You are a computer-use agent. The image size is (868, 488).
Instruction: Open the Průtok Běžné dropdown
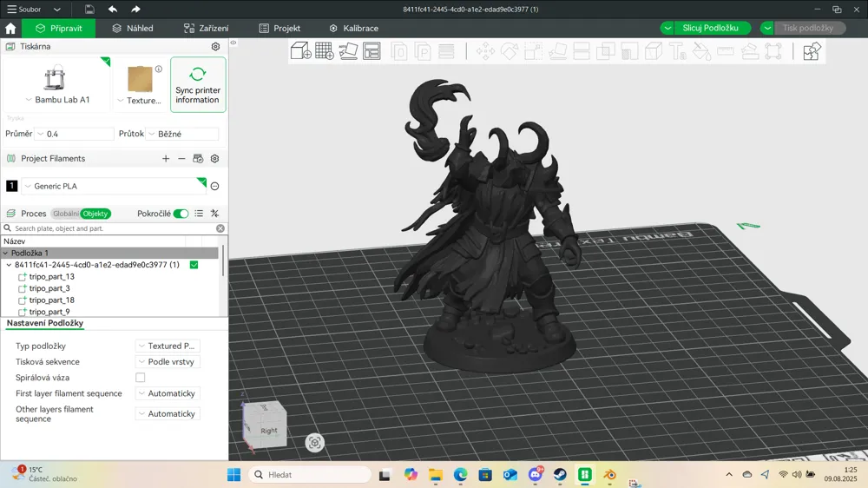182,134
